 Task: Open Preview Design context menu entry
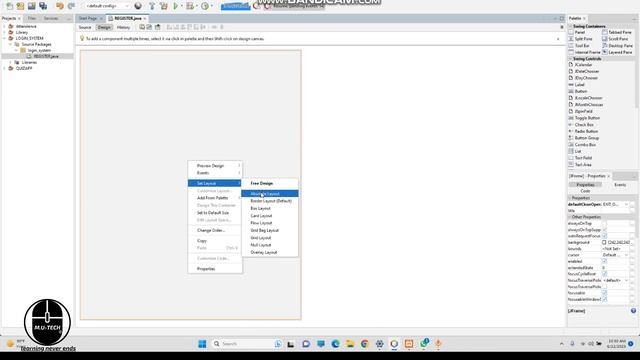point(215,166)
